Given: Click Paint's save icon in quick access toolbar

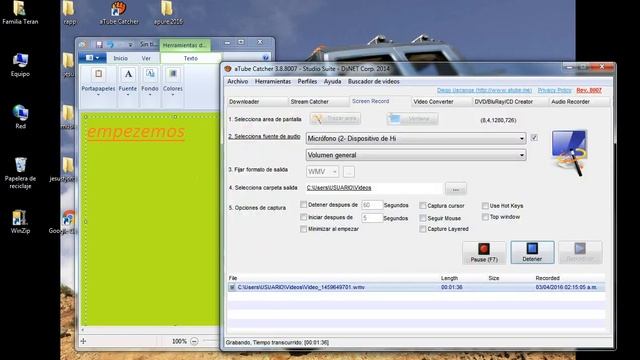Looking at the screenshot, I should [99, 44].
